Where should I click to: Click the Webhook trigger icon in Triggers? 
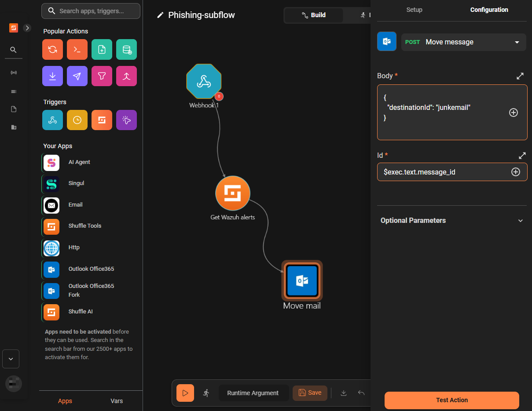tap(52, 120)
